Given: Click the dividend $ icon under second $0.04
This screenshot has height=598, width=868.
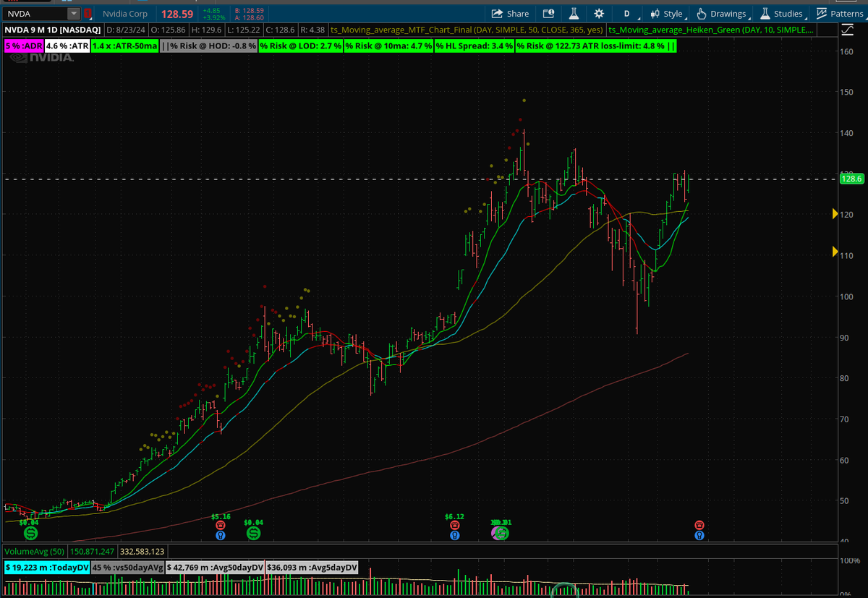Looking at the screenshot, I should pyautogui.click(x=254, y=534).
